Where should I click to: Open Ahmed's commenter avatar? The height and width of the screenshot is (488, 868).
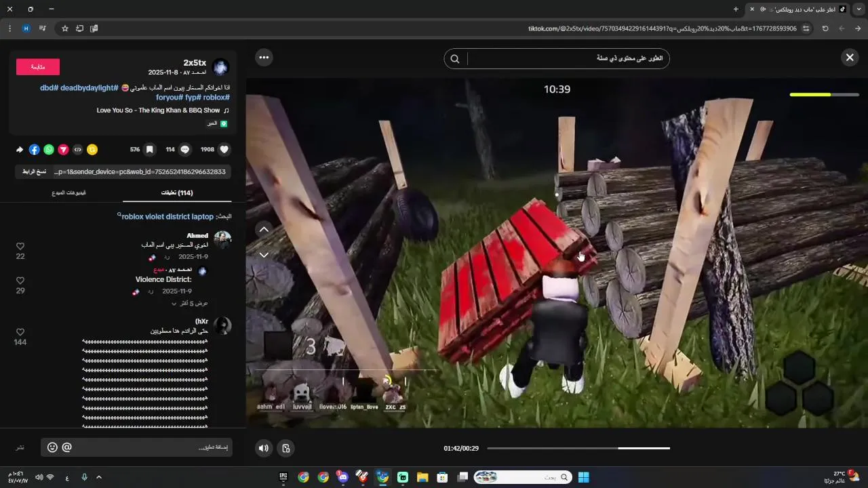coord(222,240)
